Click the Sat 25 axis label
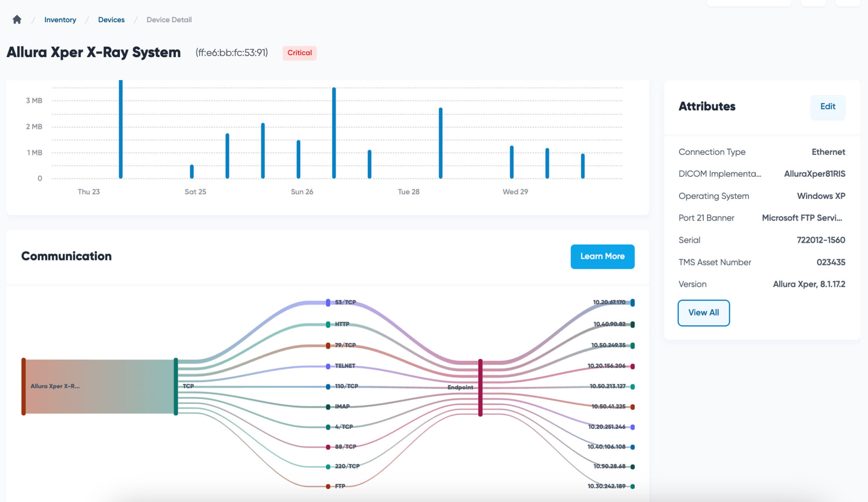 coord(195,192)
